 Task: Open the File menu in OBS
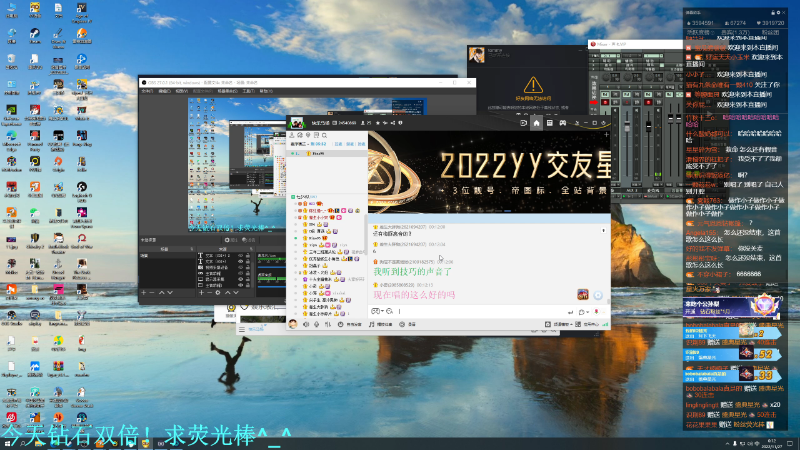(147, 91)
